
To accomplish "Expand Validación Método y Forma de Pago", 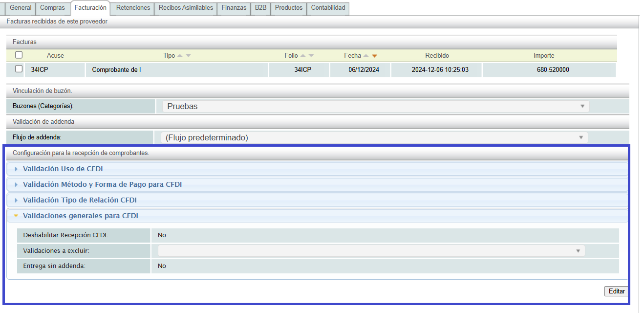I will pyautogui.click(x=102, y=184).
